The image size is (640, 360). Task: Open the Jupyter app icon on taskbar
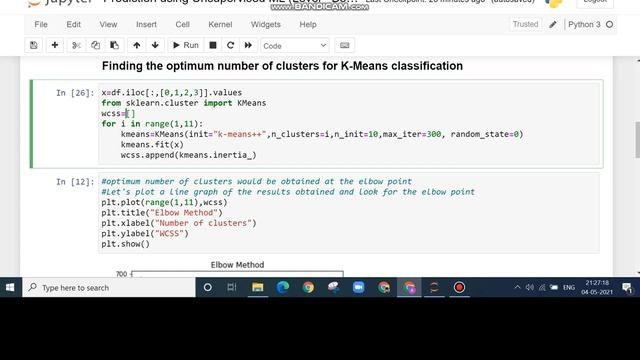coord(434,288)
